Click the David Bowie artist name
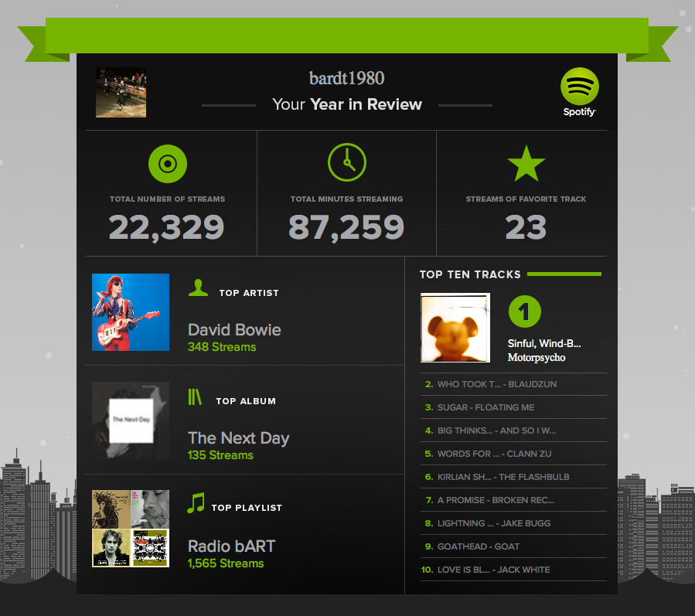 (x=234, y=330)
